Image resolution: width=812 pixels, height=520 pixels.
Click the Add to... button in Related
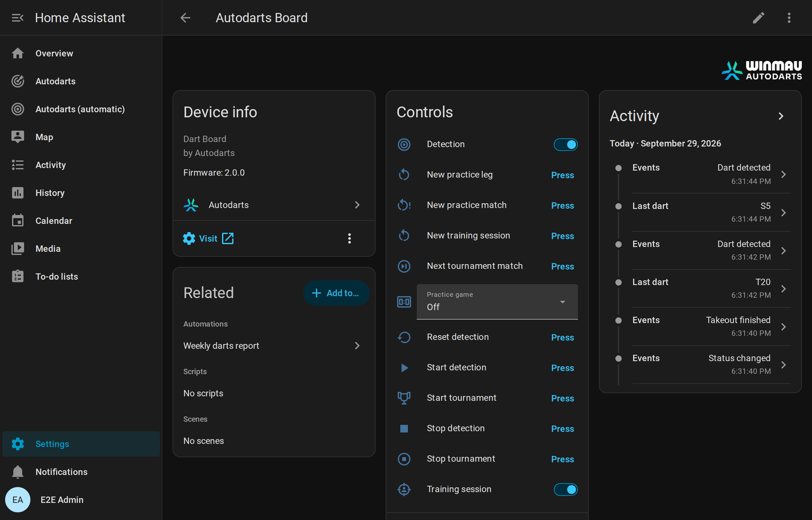[336, 293]
